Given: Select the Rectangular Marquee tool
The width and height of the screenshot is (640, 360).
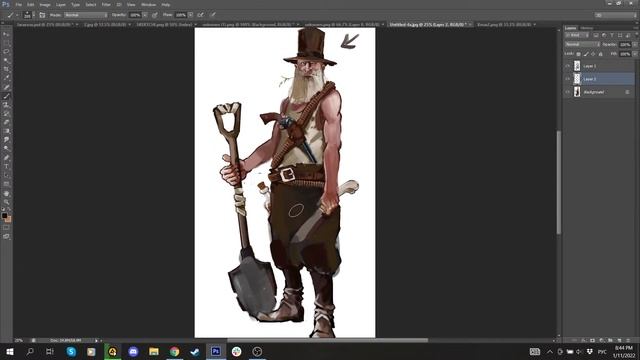Looking at the screenshot, I should pos(6,43).
